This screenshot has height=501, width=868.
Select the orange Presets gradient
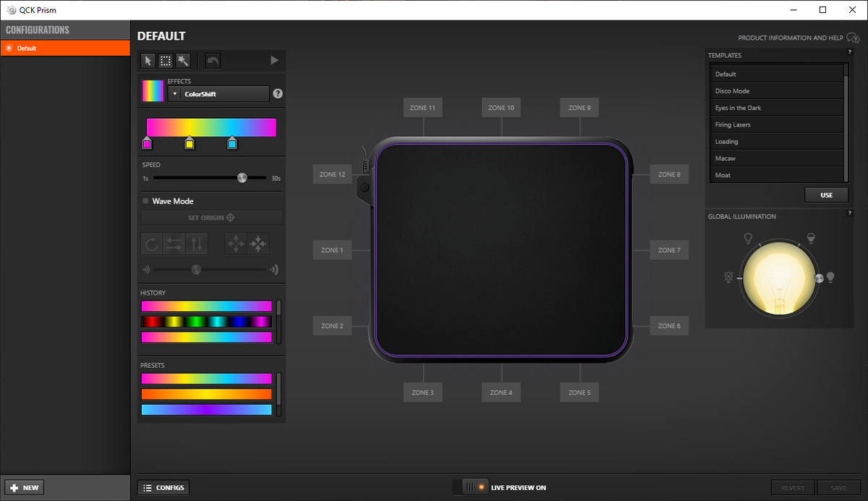[207, 395]
